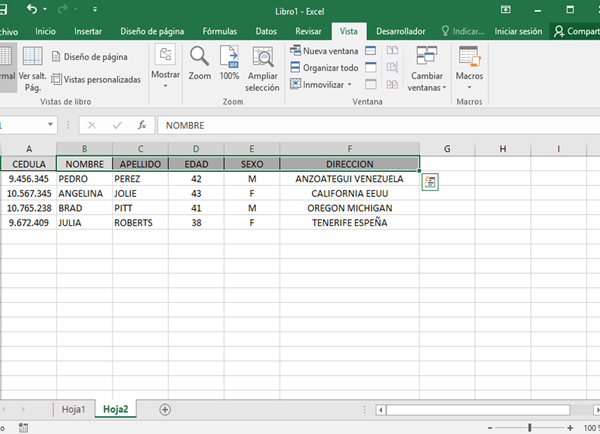Select cell containing ANGELINA
Viewport: 600px width, 434px height.
pyautogui.click(x=84, y=193)
